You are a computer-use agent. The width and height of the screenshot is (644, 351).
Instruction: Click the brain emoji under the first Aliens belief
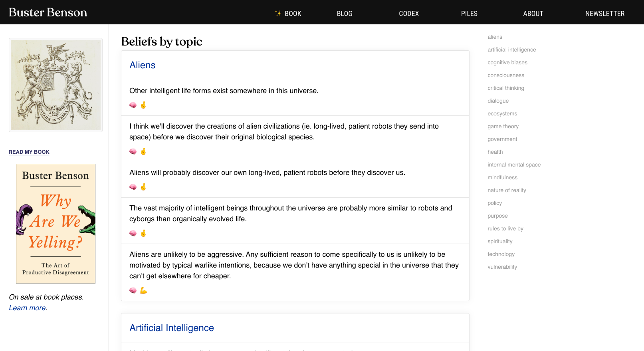133,105
